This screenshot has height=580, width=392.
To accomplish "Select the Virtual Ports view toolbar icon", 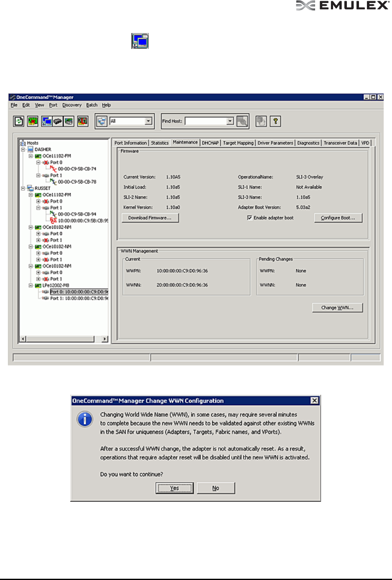I will pyautogui.click(x=69, y=121).
